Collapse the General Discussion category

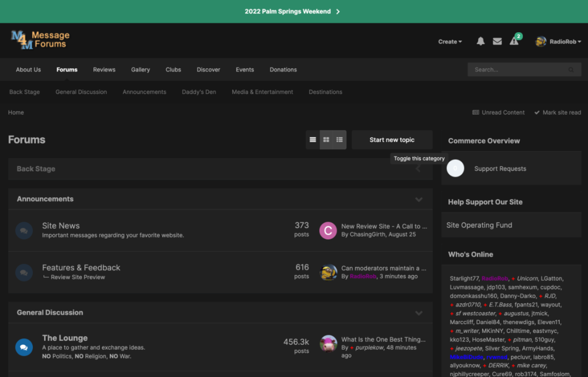coord(419,313)
